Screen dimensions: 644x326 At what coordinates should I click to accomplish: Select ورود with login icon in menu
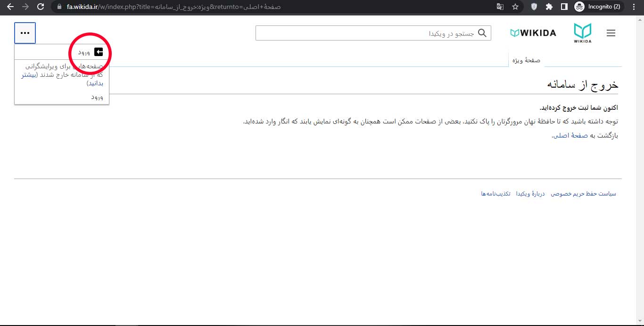coord(62,52)
